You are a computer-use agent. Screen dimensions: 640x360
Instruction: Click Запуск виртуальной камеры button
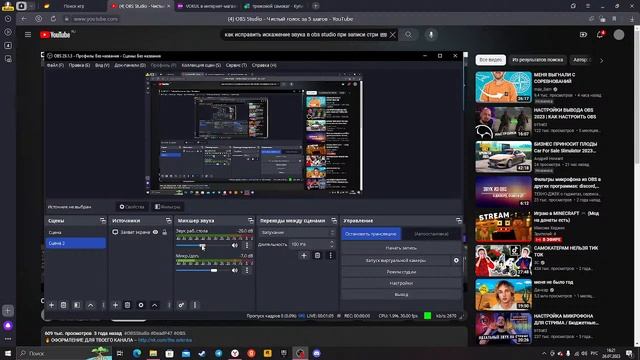[x=395, y=260]
